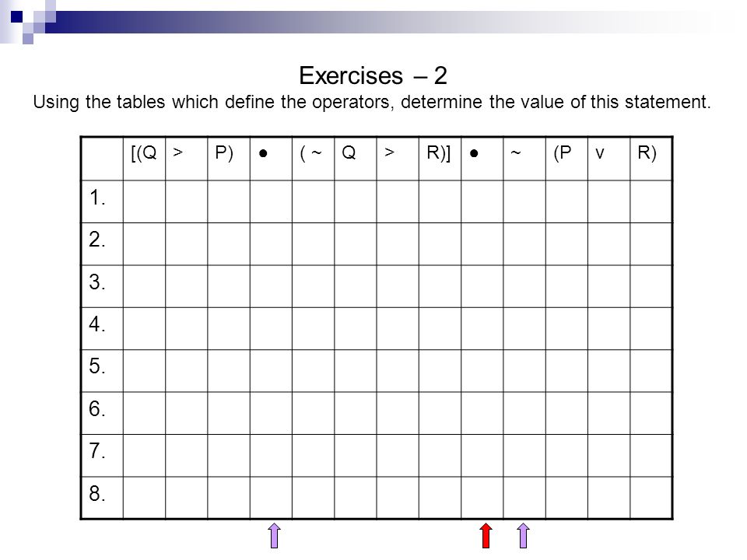Click the first bullet operator in the header row
This screenshot has height=560, width=747.
click(x=271, y=159)
